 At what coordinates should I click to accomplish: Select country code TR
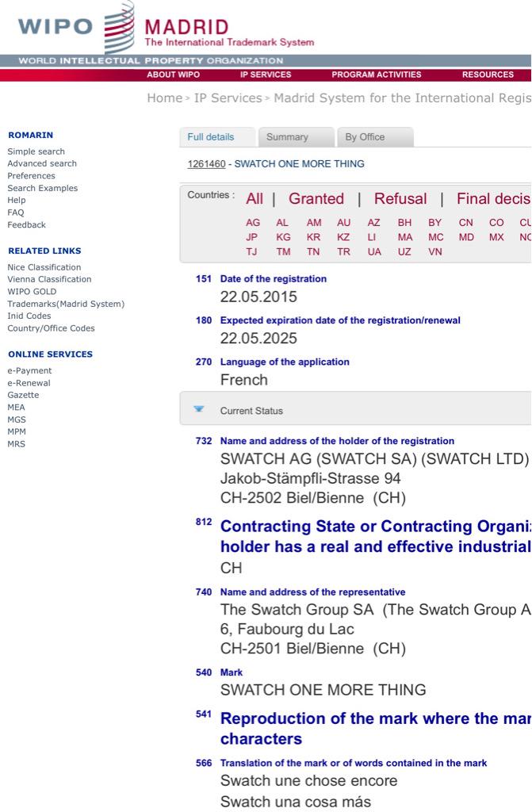pyautogui.click(x=343, y=251)
